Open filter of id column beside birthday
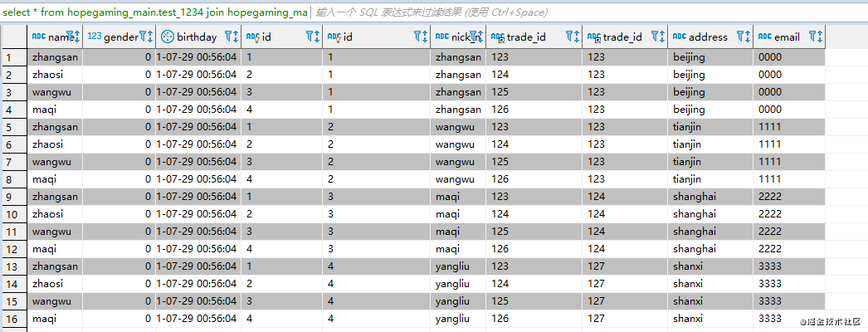Screen dimensions: 868x332 pos(310,37)
